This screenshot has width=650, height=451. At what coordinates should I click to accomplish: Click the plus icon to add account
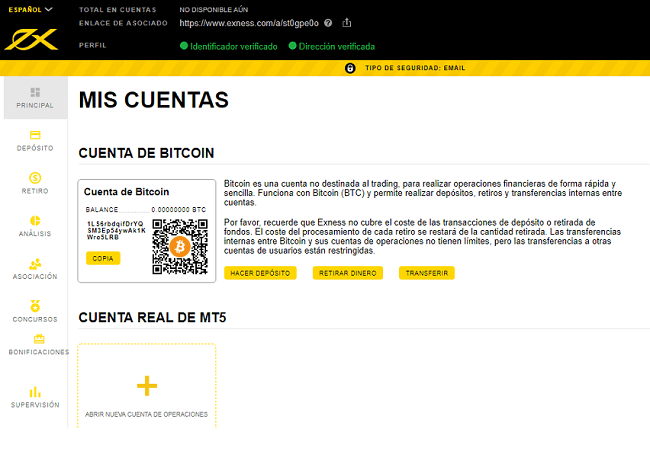147,386
